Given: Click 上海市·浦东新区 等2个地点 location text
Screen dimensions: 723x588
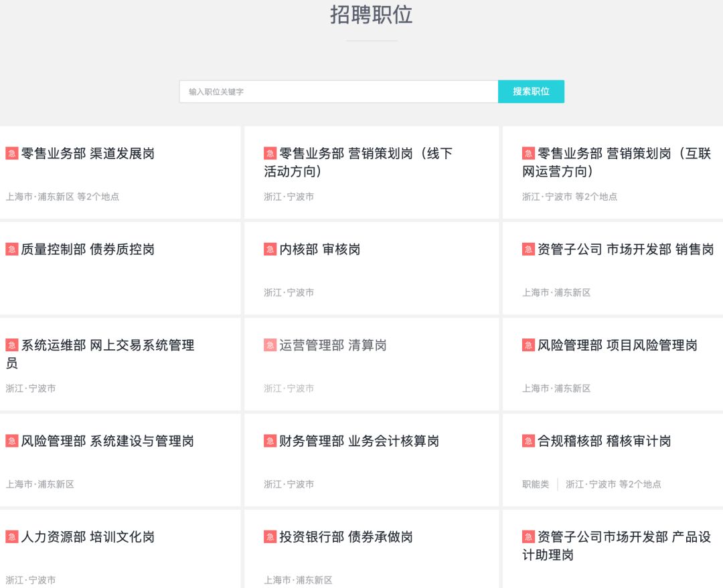Looking at the screenshot, I should [62, 197].
